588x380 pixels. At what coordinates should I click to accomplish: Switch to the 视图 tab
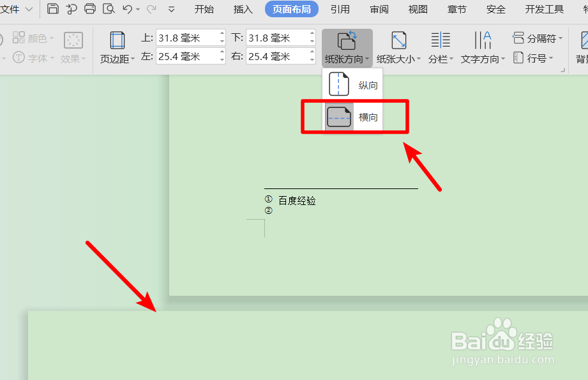pos(418,9)
